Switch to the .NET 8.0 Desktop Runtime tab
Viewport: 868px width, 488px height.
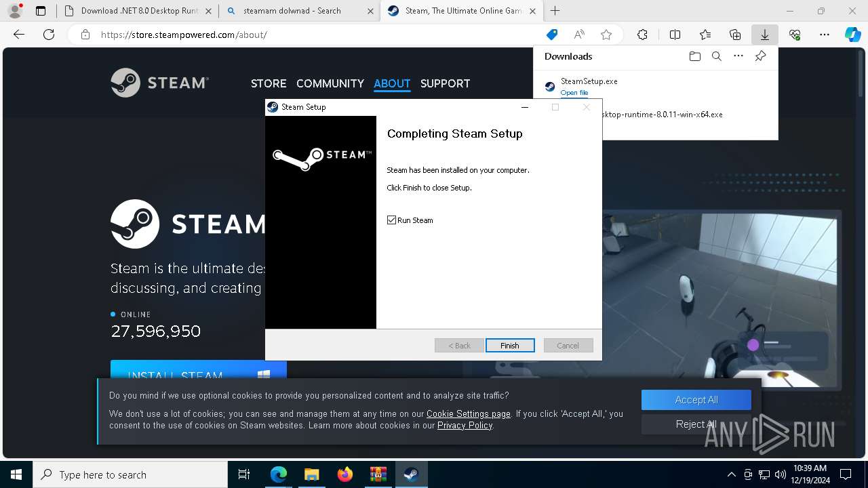pos(139,11)
